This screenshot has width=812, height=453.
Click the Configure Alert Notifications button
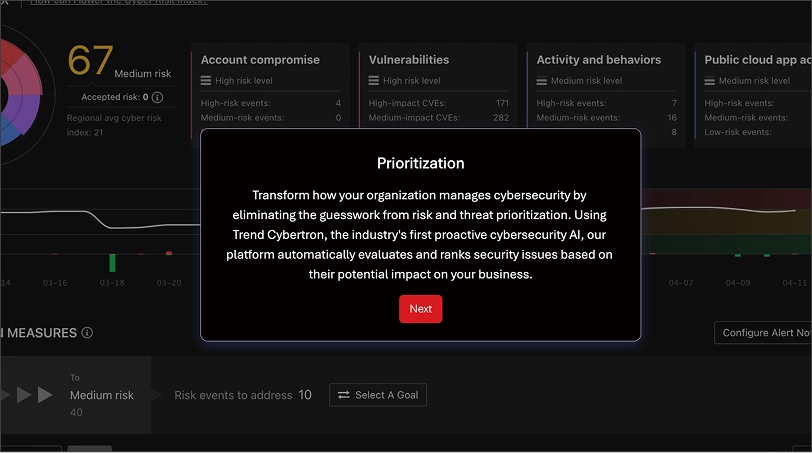tap(763, 333)
